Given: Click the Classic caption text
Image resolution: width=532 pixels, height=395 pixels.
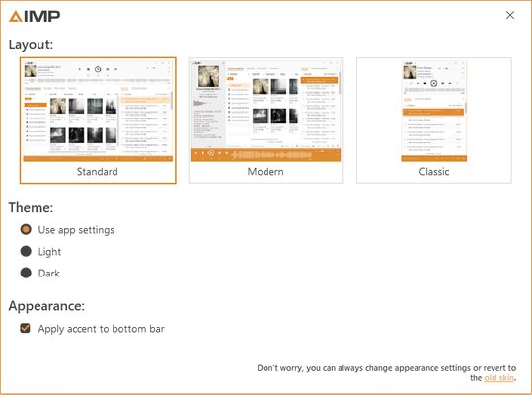Looking at the screenshot, I should pos(434,172).
